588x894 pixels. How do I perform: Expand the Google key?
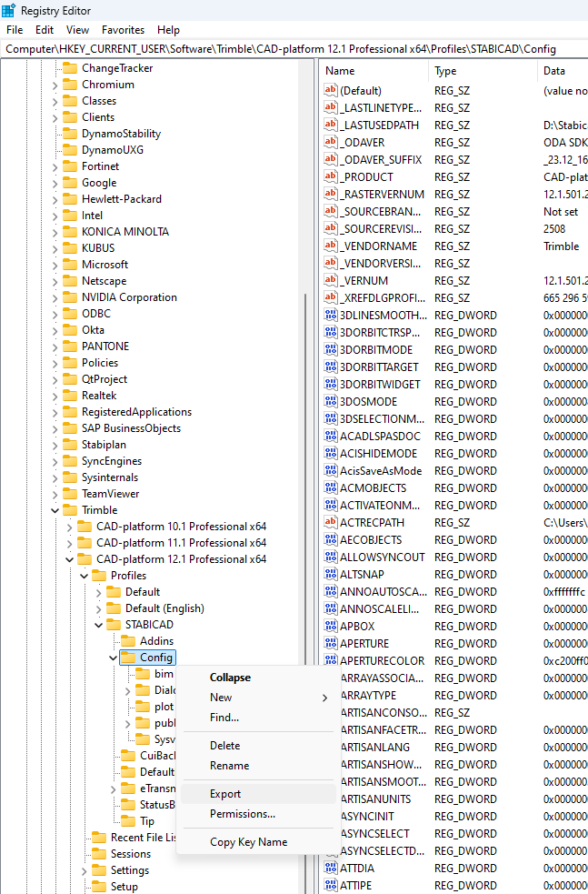click(55, 183)
